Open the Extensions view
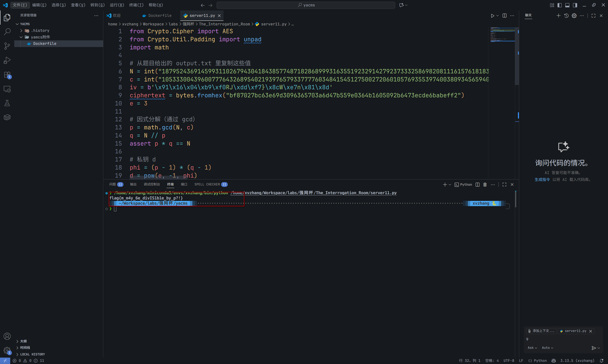This screenshot has width=608, height=364. point(7,75)
